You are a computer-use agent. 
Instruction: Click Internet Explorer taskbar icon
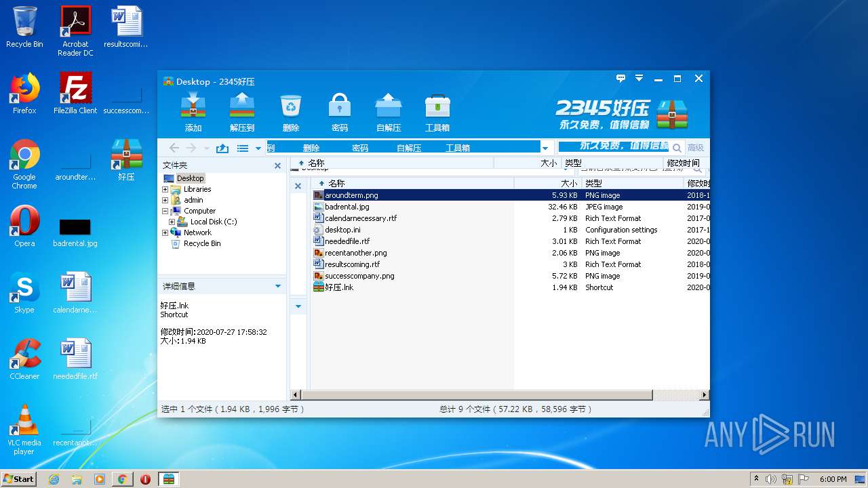[54, 479]
